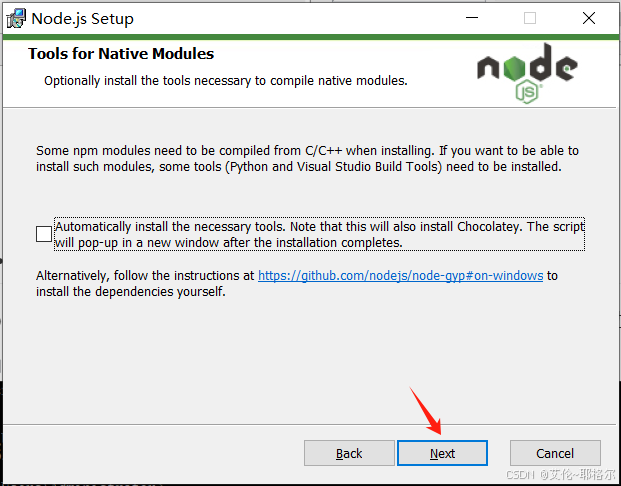Open the node-gyp on-windows GitHub link

tap(400, 275)
